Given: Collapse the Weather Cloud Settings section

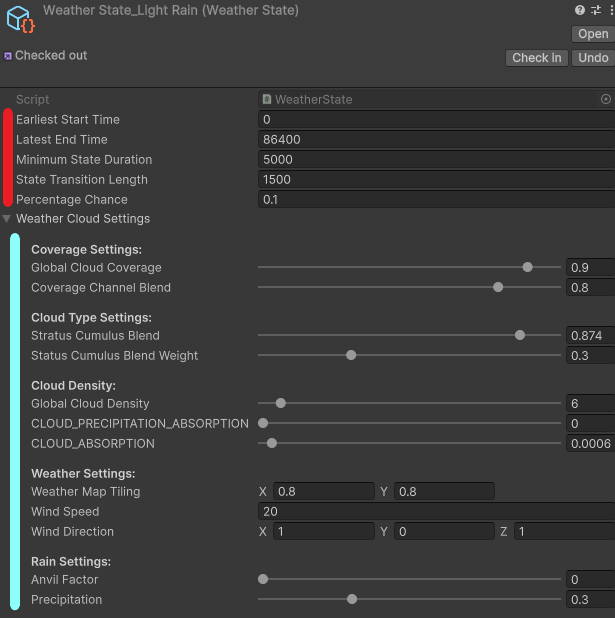Looking at the screenshot, I should (x=8, y=219).
